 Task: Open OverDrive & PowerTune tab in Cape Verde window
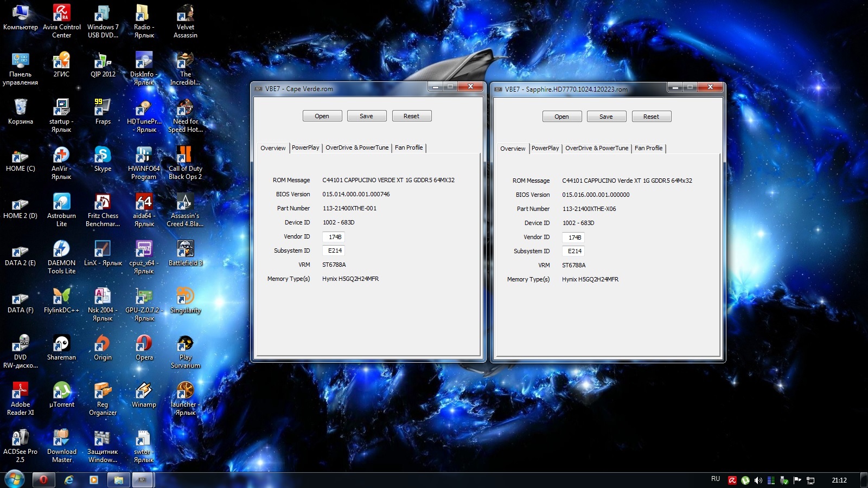click(357, 147)
